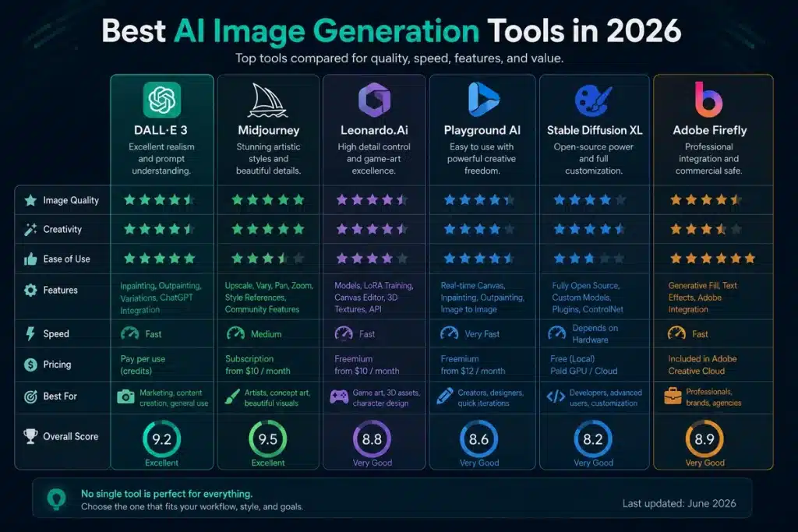Click Leonardo.Ai's 8.8 score circle
This screenshot has width=798, height=532.
[x=372, y=439]
